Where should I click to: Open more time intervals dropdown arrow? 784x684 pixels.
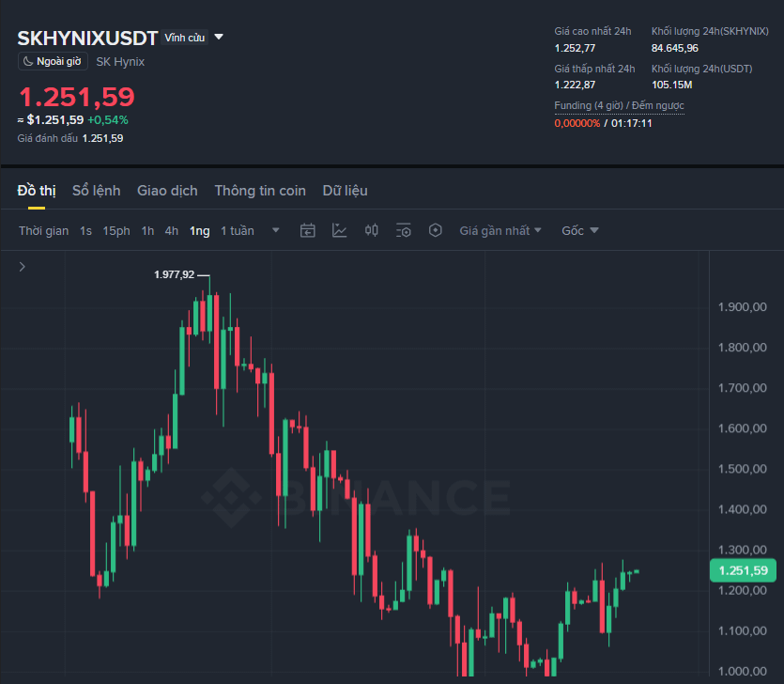(x=275, y=230)
